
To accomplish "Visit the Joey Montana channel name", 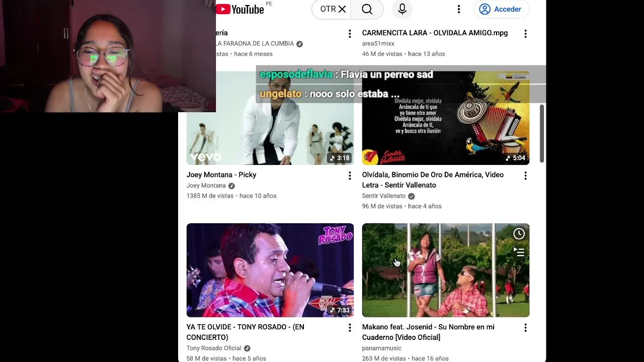I will 206,186.
